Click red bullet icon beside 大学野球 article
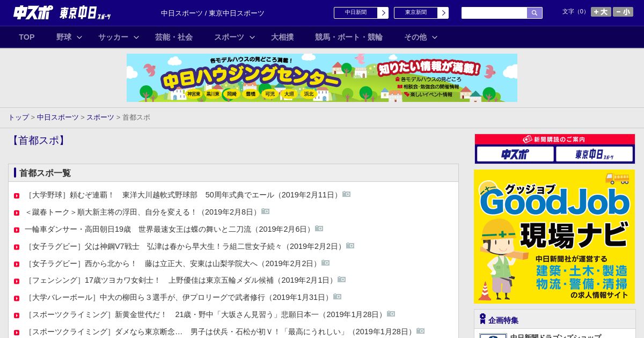This screenshot has height=338, width=644. pyautogui.click(x=17, y=196)
